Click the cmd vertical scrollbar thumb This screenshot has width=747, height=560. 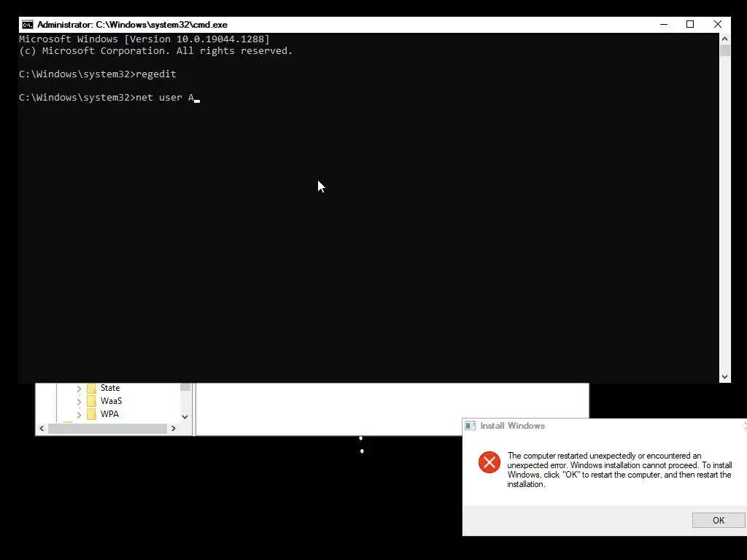(724, 50)
